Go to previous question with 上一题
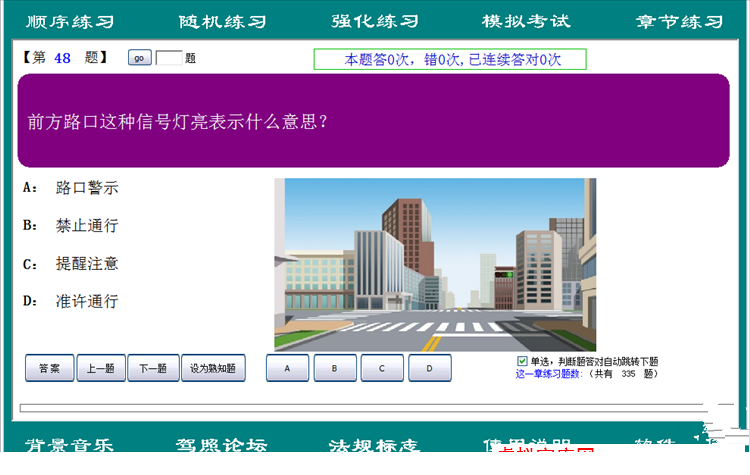 point(100,368)
